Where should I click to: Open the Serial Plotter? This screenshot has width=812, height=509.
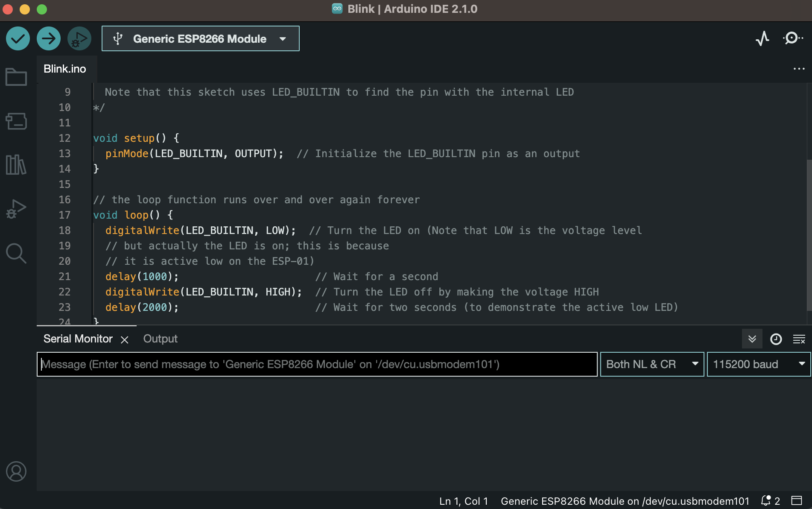[x=762, y=38]
